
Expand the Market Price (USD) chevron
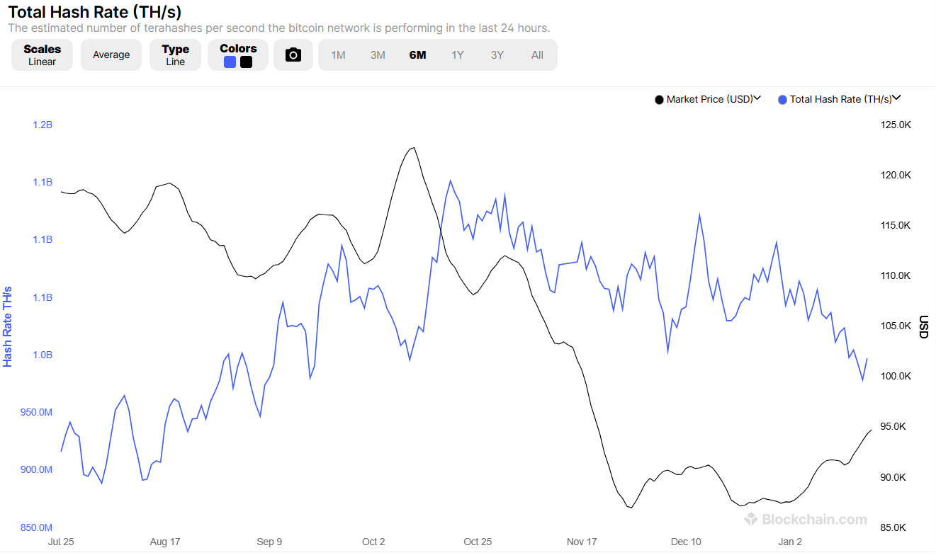click(x=757, y=98)
